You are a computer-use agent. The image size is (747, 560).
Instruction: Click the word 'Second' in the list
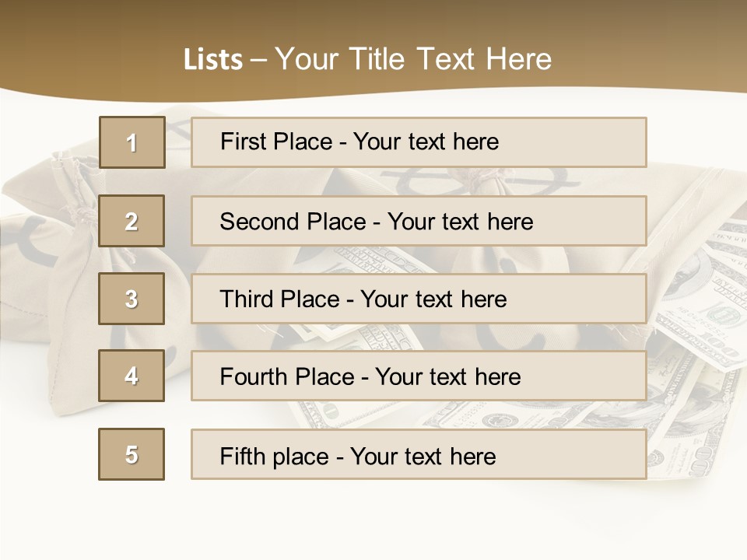(259, 222)
